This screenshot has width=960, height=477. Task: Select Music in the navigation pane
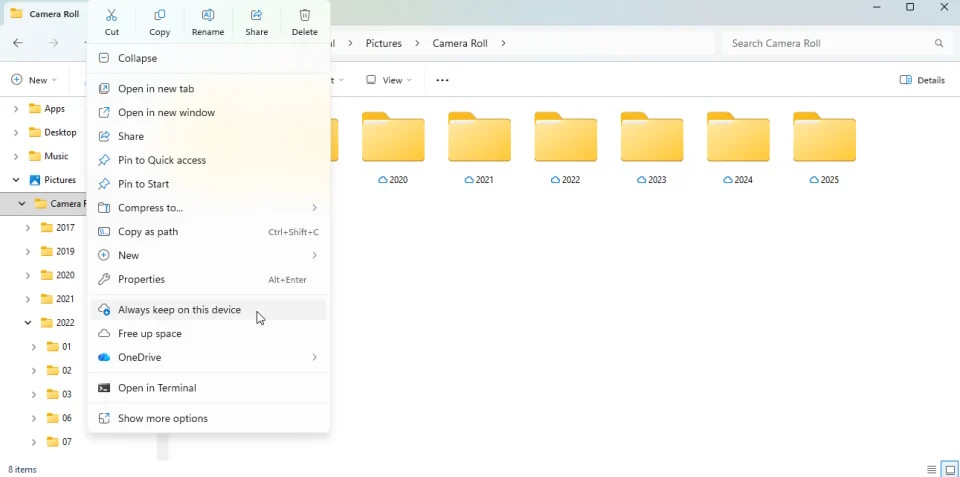pyautogui.click(x=48, y=156)
